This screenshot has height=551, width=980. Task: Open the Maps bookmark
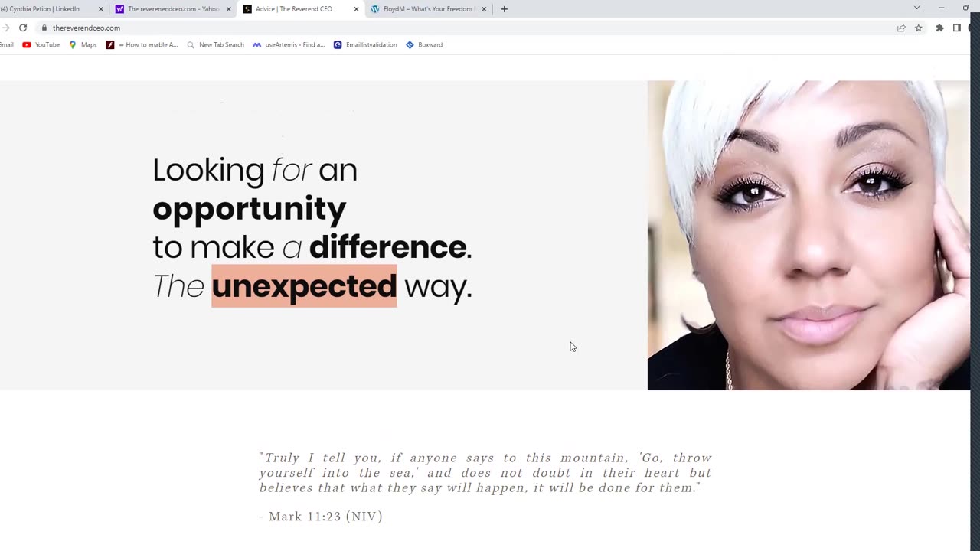83,44
